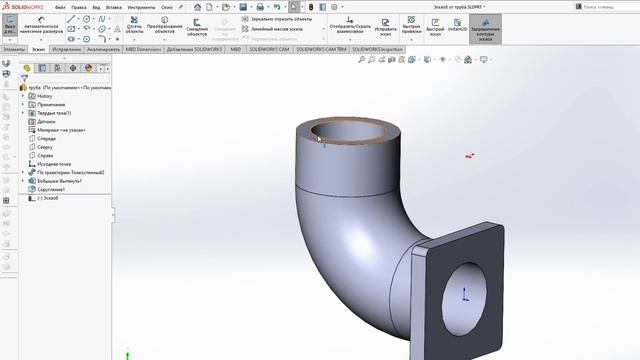Click the Undo icon

277,7
